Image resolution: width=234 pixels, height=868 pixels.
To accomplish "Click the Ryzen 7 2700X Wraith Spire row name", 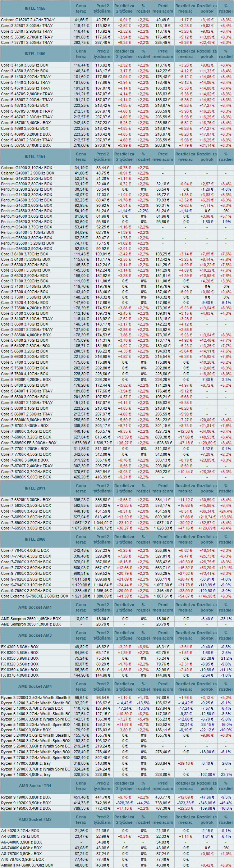I will (x=36, y=769).
